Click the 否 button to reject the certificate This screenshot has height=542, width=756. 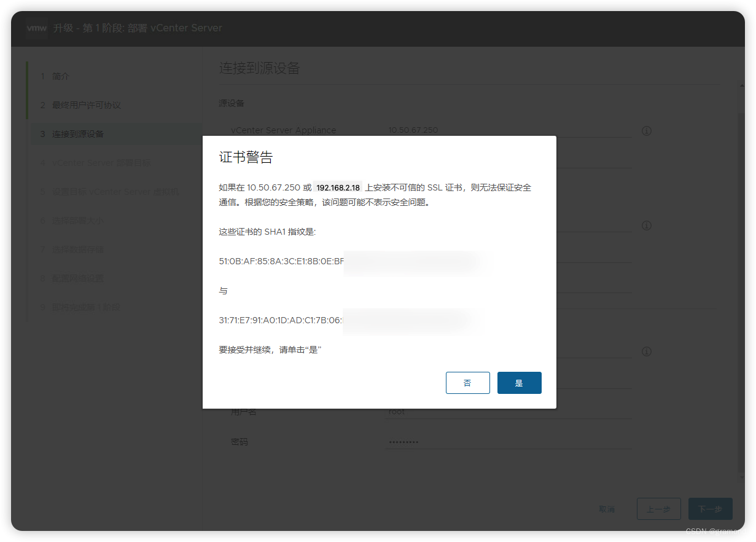coord(467,382)
